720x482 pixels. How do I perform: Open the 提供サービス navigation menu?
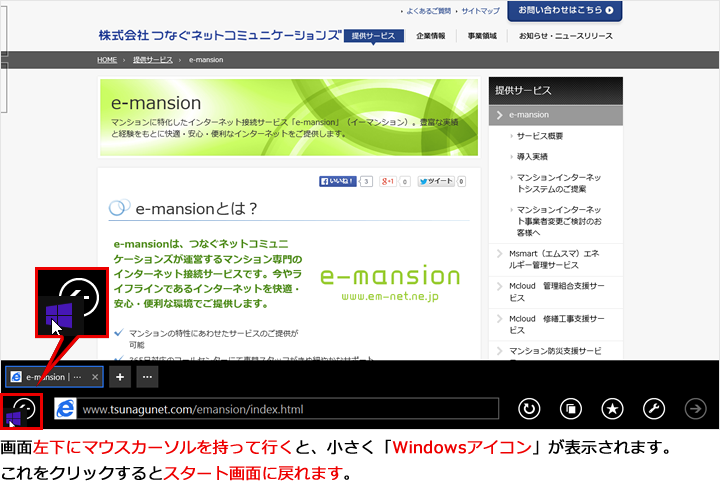[x=373, y=36]
